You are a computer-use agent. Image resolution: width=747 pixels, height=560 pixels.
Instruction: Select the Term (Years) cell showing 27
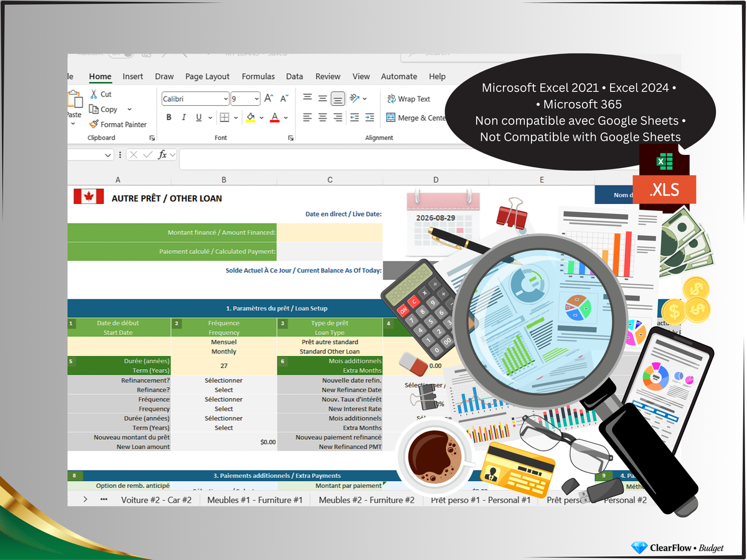coord(224,366)
